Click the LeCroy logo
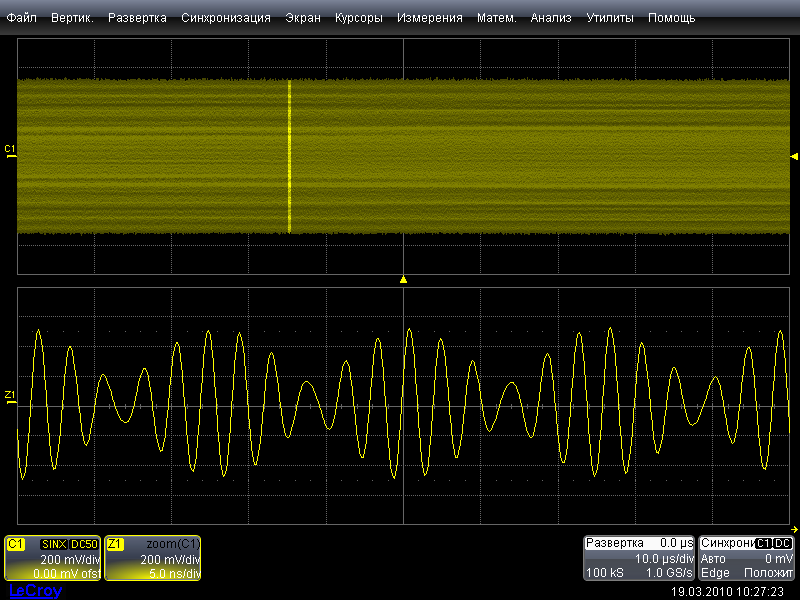Viewport: 800px width, 600px height. click(x=35, y=591)
